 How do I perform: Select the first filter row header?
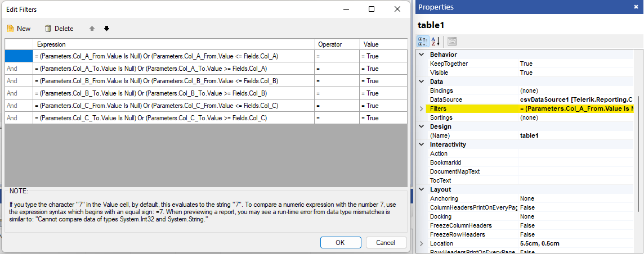pos(19,56)
